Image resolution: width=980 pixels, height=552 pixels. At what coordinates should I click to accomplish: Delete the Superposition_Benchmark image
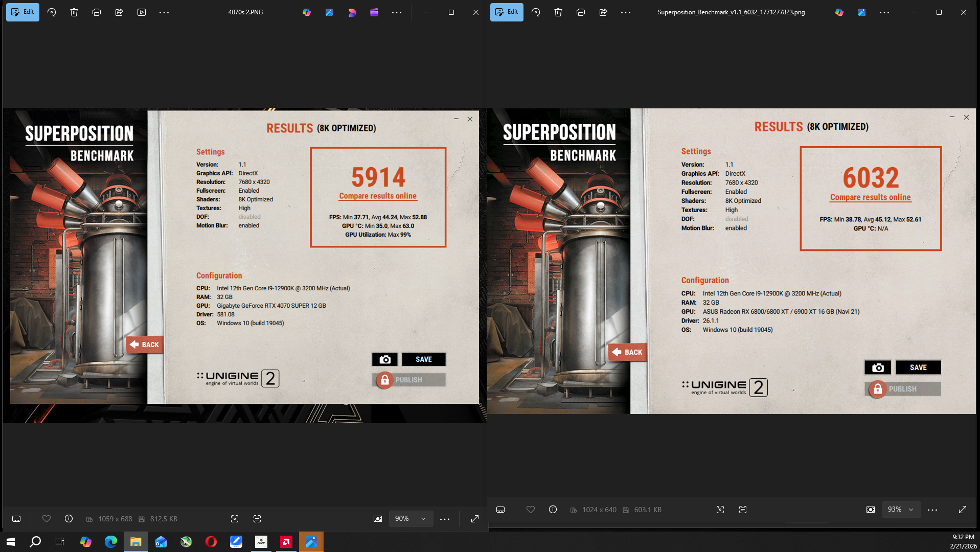coord(558,12)
